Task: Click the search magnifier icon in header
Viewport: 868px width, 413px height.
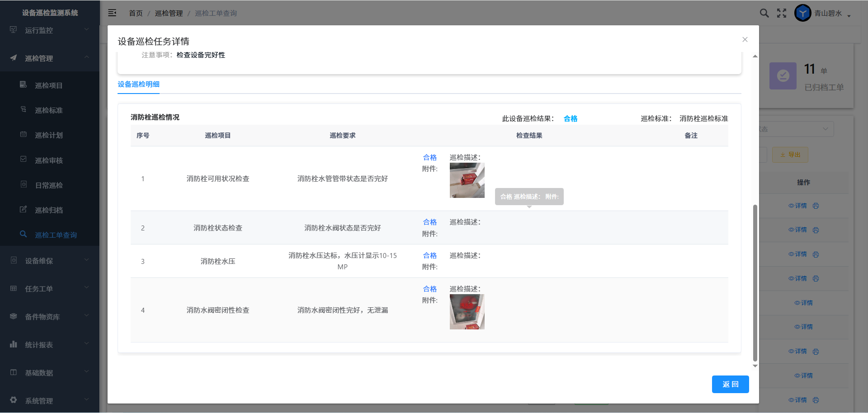Action: tap(764, 13)
